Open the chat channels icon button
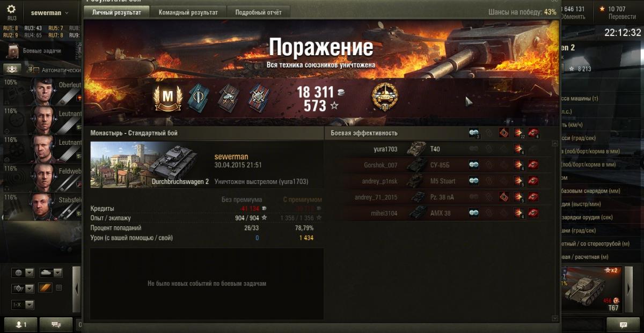Viewport: 644px width, 333px height. [x=55, y=324]
